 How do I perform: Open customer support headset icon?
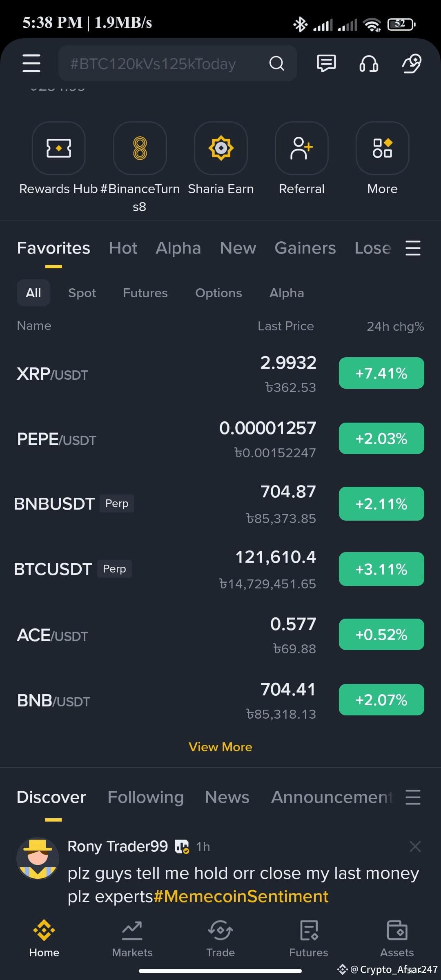tap(368, 64)
